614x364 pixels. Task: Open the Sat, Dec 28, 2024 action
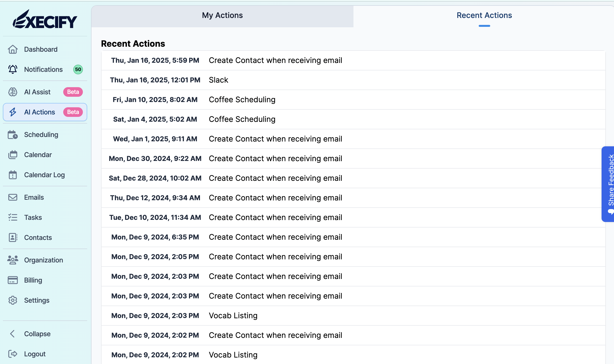pos(353,178)
